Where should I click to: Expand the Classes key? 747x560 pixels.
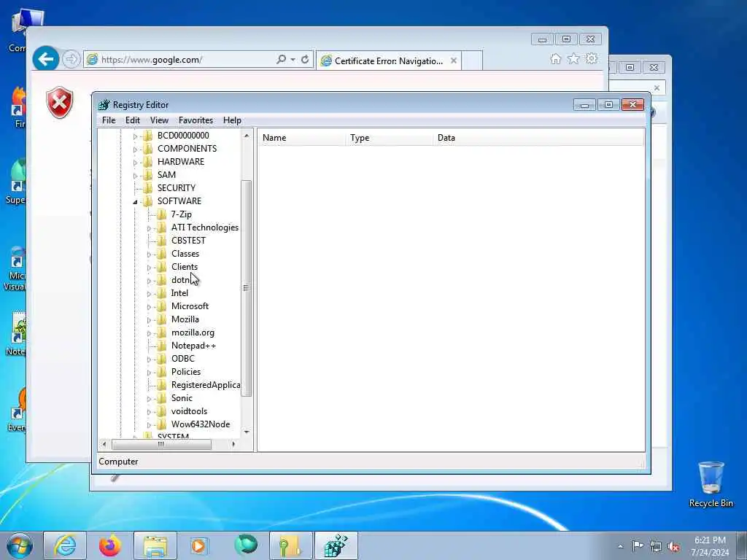[149, 254]
